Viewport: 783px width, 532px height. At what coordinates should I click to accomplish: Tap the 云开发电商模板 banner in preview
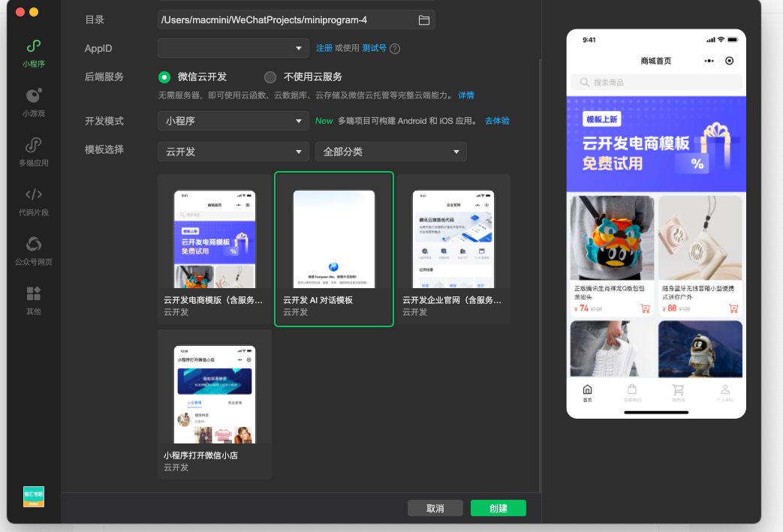coord(656,144)
